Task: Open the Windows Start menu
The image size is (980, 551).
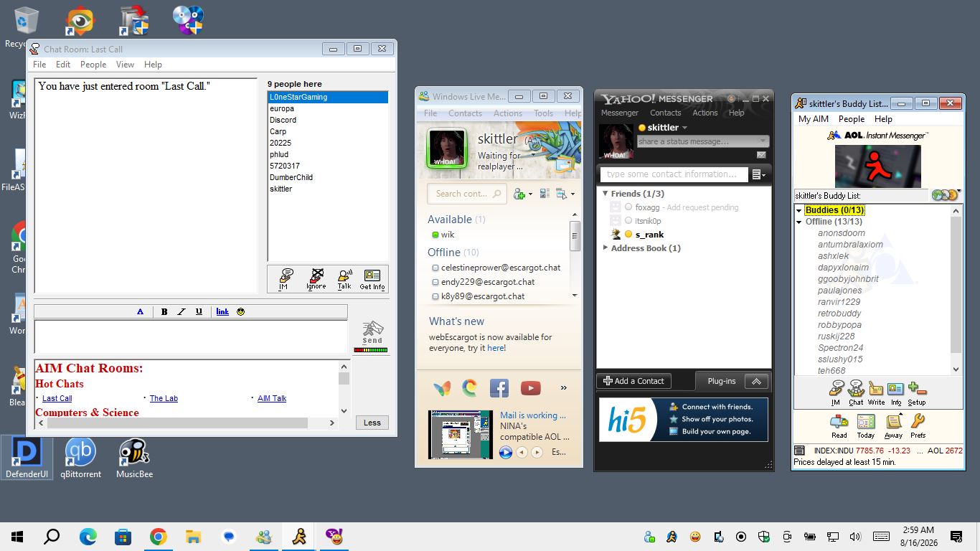Action: (x=17, y=537)
